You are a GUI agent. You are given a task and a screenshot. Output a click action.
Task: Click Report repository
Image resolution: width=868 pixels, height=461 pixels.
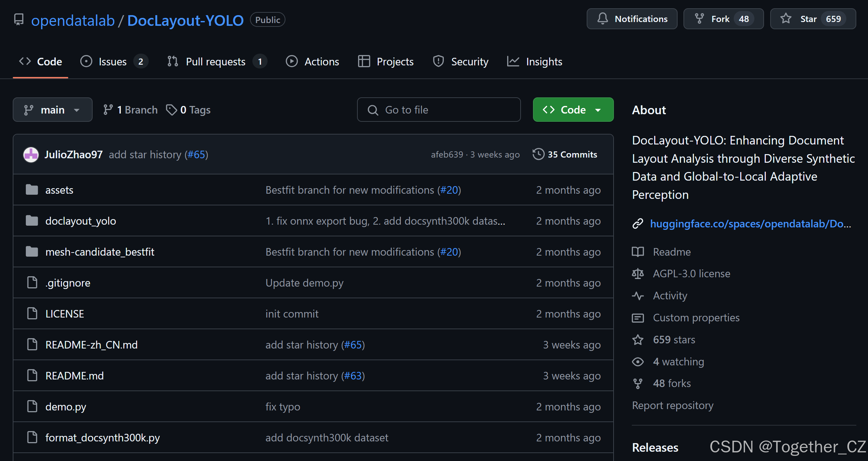click(x=672, y=405)
